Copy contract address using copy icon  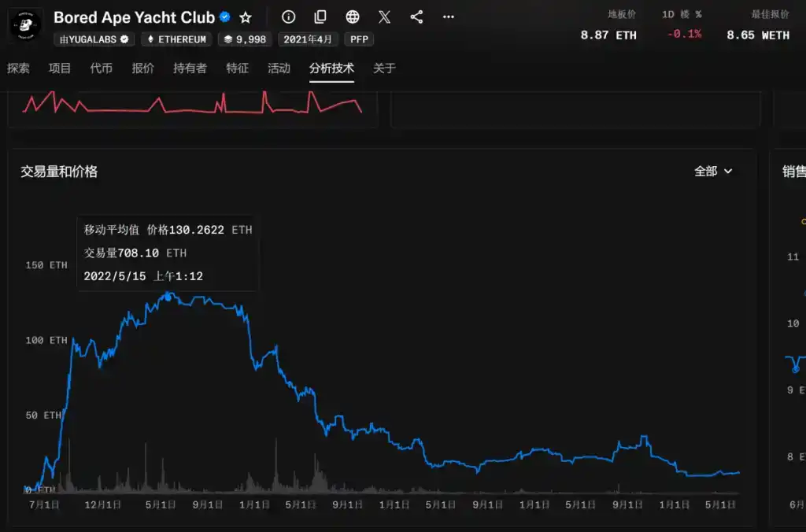click(x=320, y=17)
